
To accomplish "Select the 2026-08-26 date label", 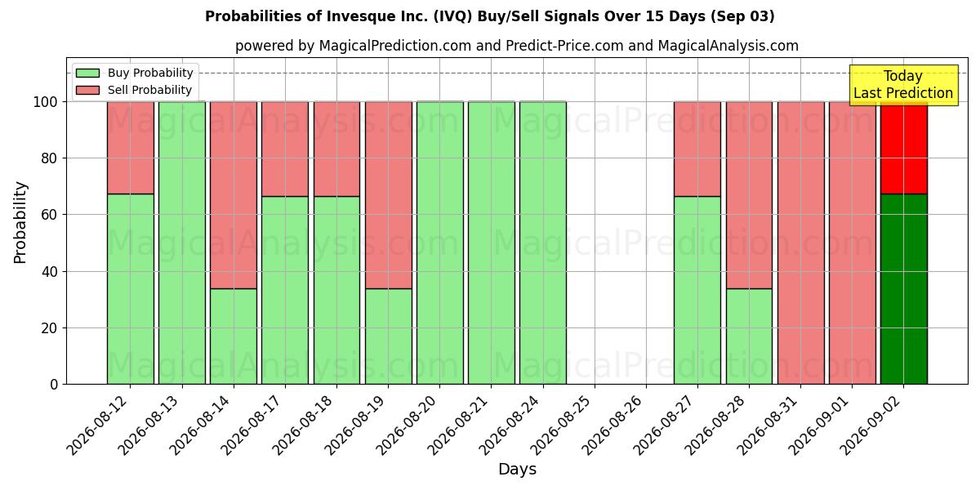I will (x=614, y=424).
